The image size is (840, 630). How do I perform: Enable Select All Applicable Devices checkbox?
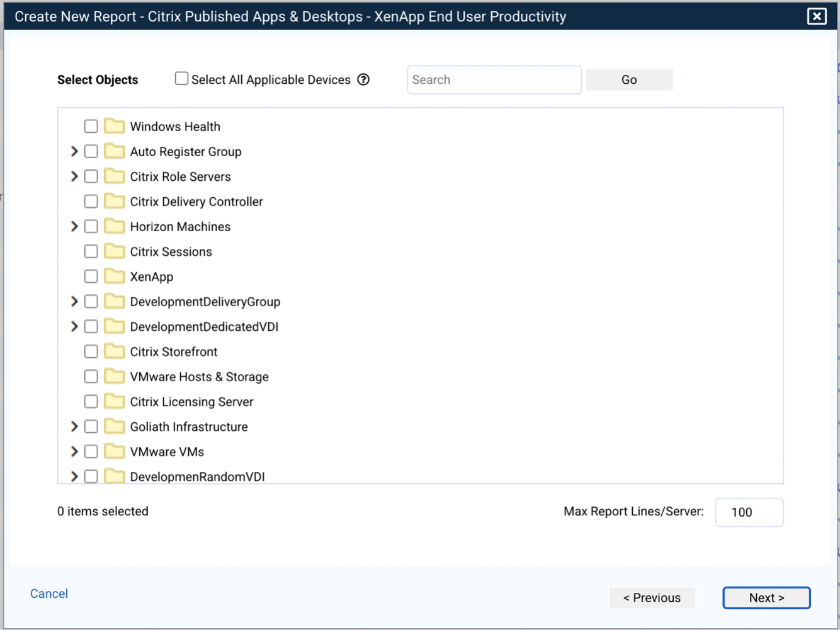pos(181,79)
